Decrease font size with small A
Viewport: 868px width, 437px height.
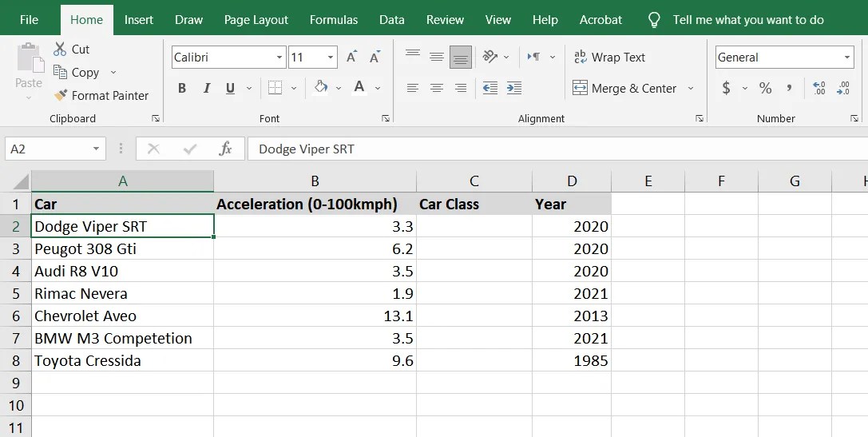(375, 57)
